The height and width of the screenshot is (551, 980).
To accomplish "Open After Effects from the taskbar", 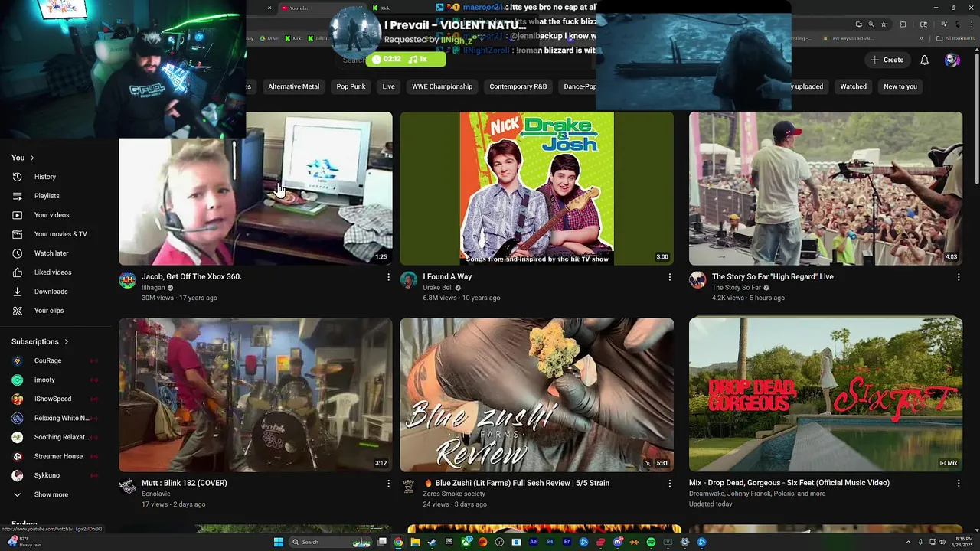I will [x=533, y=542].
